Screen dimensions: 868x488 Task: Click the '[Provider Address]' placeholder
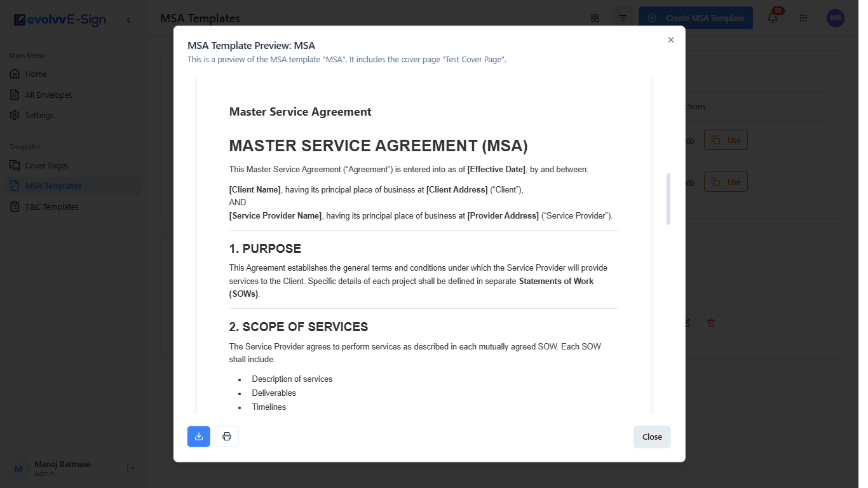coord(503,215)
